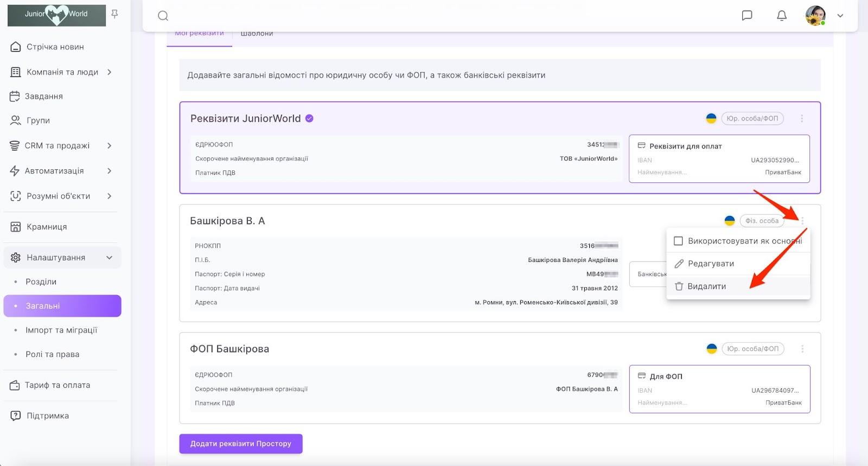Viewport: 868px width, 466px height.
Task: Open options menu for Реквізити JuniorWorld
Action: [802, 118]
